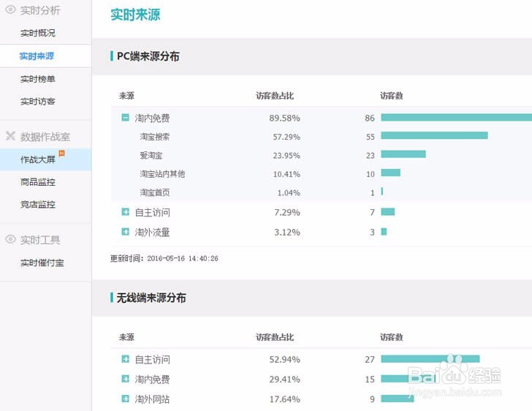Open 实时概况 in the sidebar

[x=38, y=33]
